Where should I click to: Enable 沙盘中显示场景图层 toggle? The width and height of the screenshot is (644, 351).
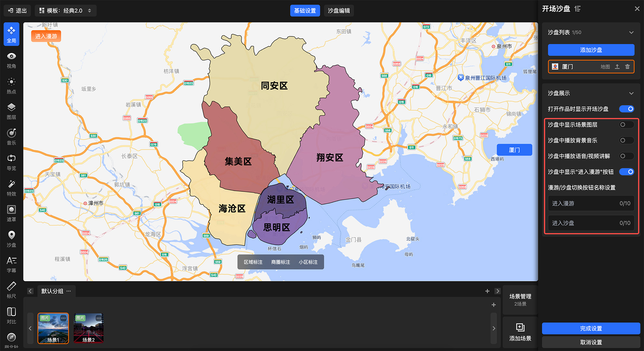point(626,125)
